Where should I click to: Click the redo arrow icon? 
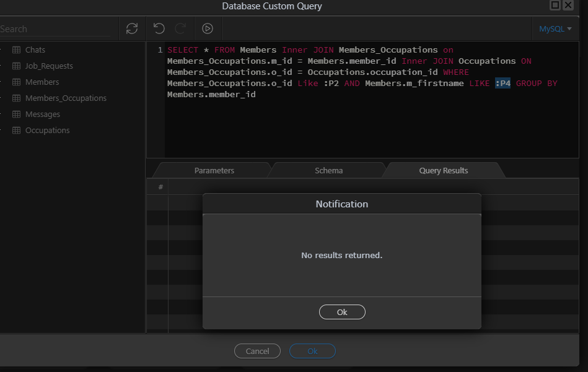click(180, 28)
